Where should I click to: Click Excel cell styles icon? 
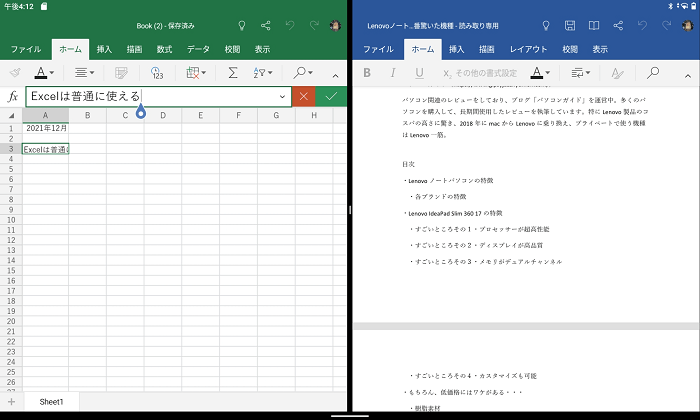(x=121, y=72)
